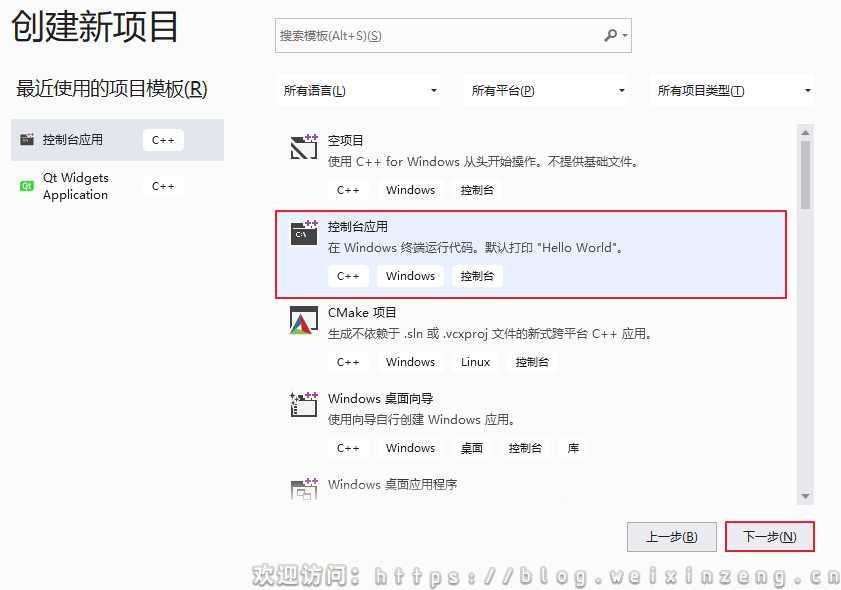Click the Windows tag under 空项目
Screen dimensions: 841x590
point(410,190)
